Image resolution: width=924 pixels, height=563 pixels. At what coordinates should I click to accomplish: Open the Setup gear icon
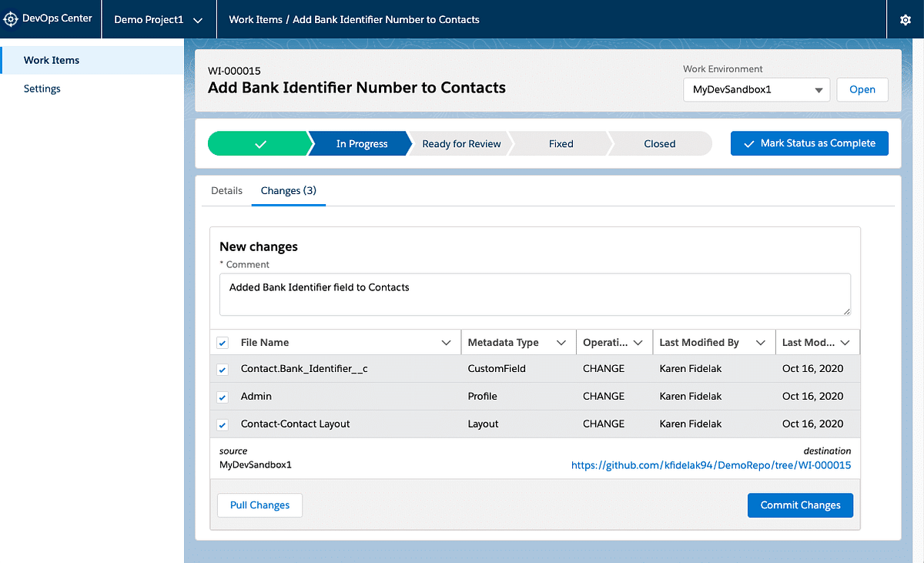tap(905, 19)
